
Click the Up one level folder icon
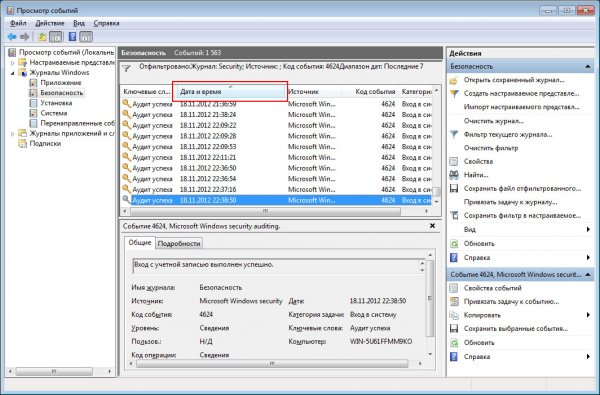click(42, 37)
